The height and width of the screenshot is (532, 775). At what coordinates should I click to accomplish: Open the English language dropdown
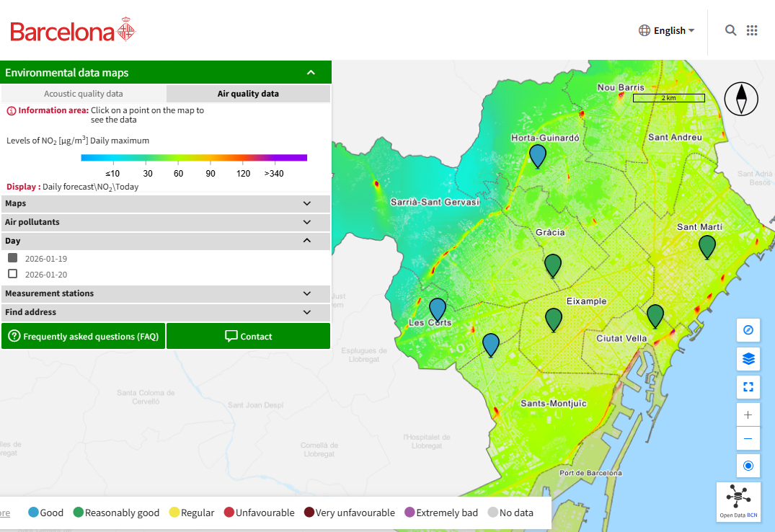tap(667, 31)
